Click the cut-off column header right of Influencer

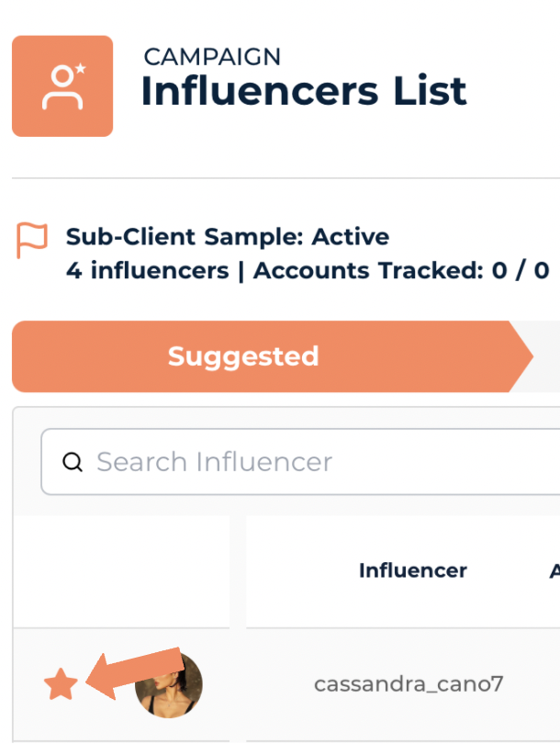click(554, 570)
